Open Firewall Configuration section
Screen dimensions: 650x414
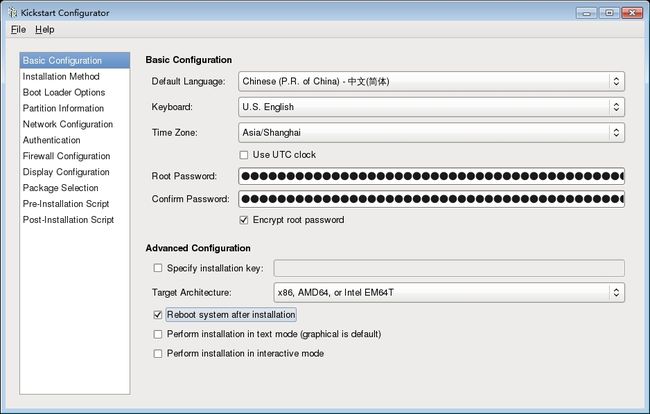(75, 156)
